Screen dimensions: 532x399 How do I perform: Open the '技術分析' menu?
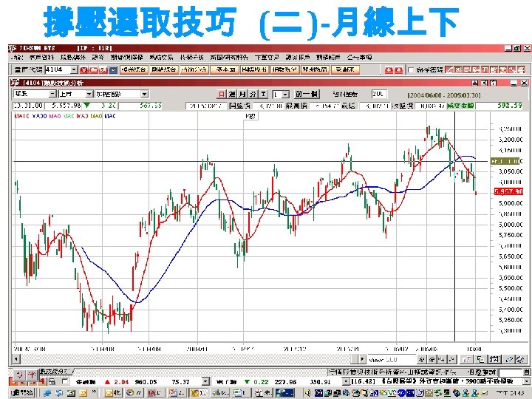[191, 58]
